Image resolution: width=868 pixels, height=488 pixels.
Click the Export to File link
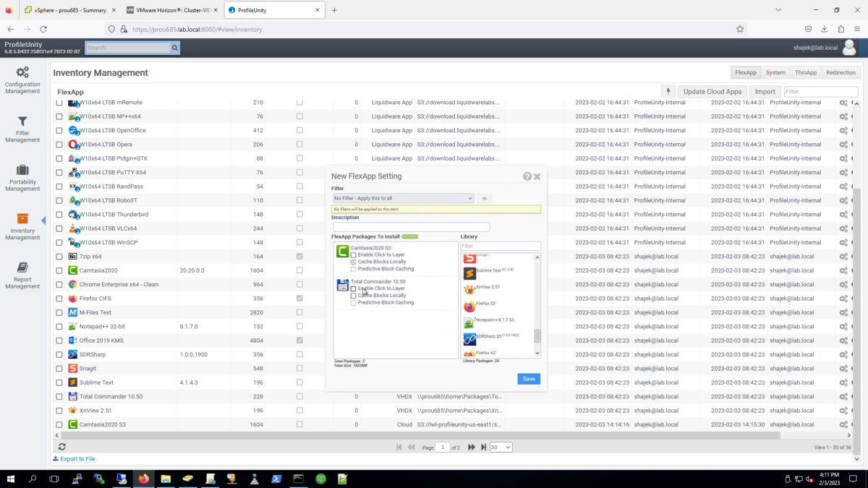point(78,458)
